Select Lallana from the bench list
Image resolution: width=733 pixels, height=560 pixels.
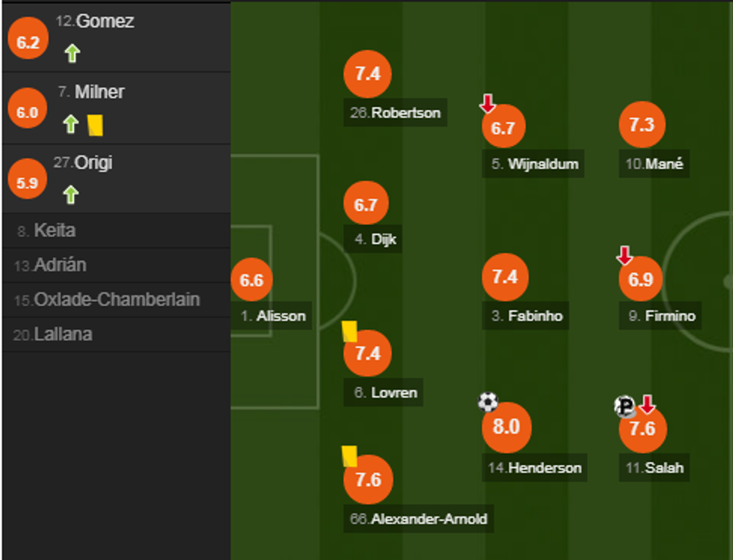tap(63, 334)
